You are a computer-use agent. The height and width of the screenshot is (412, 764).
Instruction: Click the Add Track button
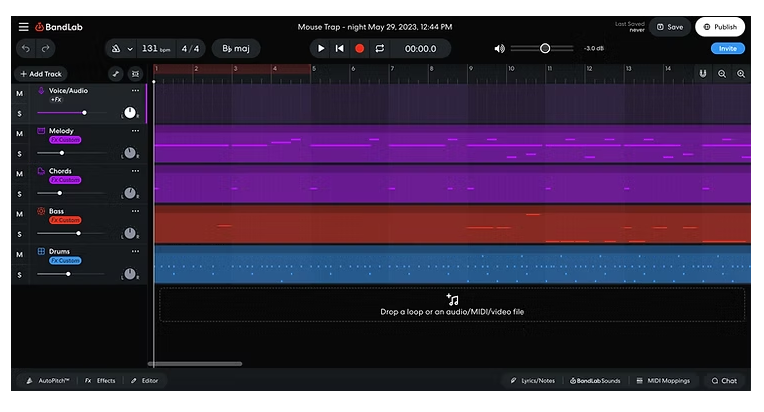tap(41, 74)
